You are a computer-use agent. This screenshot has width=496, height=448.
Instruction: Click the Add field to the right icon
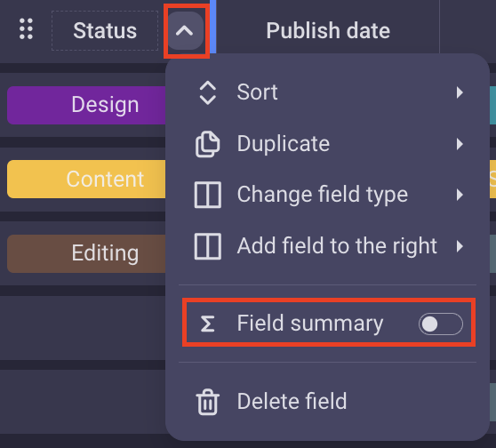point(207,246)
